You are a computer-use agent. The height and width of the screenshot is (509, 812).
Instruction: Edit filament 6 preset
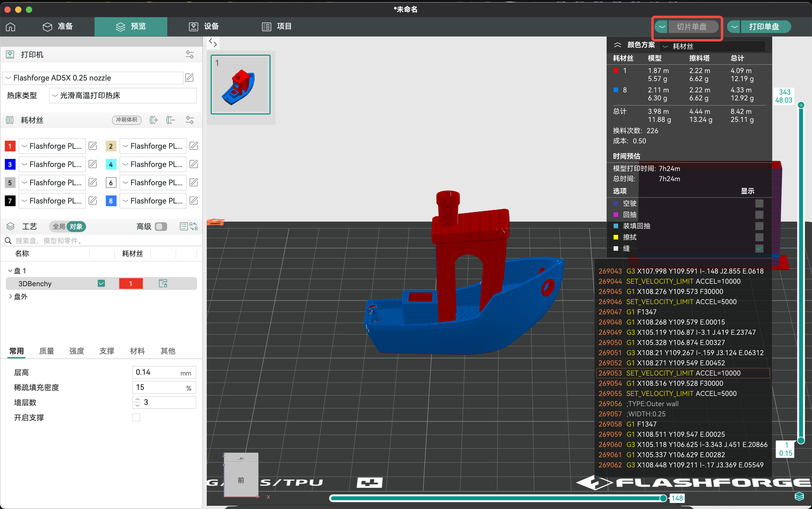click(194, 182)
